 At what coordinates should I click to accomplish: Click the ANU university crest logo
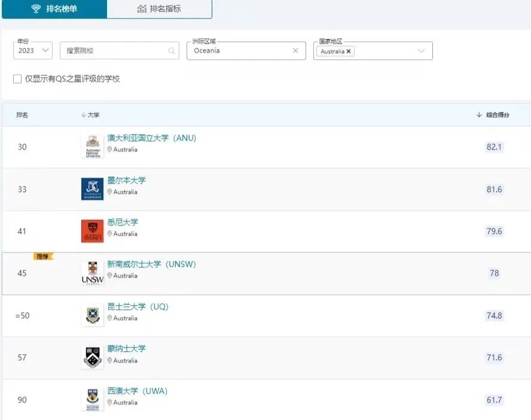[91, 144]
